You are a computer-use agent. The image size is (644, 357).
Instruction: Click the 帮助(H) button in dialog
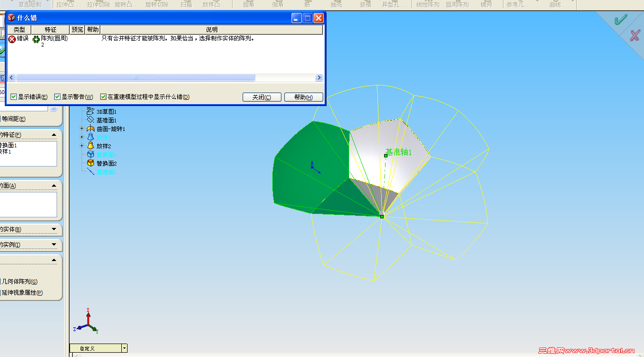point(304,97)
